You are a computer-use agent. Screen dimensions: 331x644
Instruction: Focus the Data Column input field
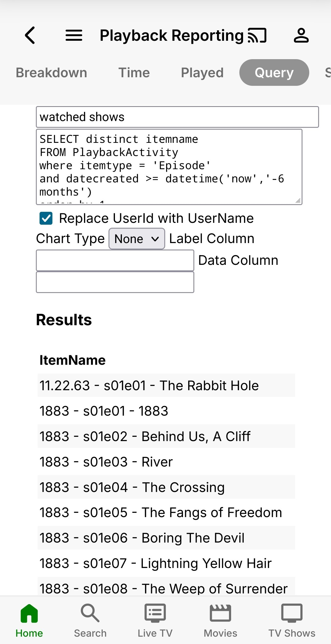[x=115, y=282]
